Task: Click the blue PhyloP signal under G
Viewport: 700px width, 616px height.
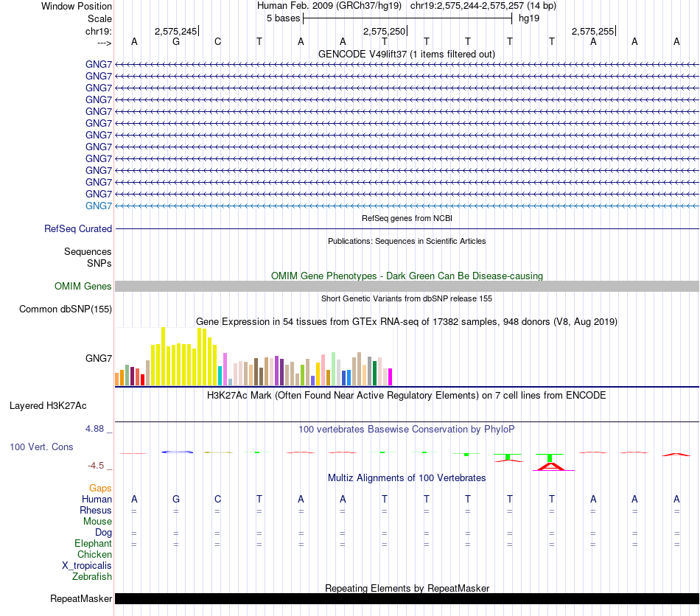Action: (178, 452)
